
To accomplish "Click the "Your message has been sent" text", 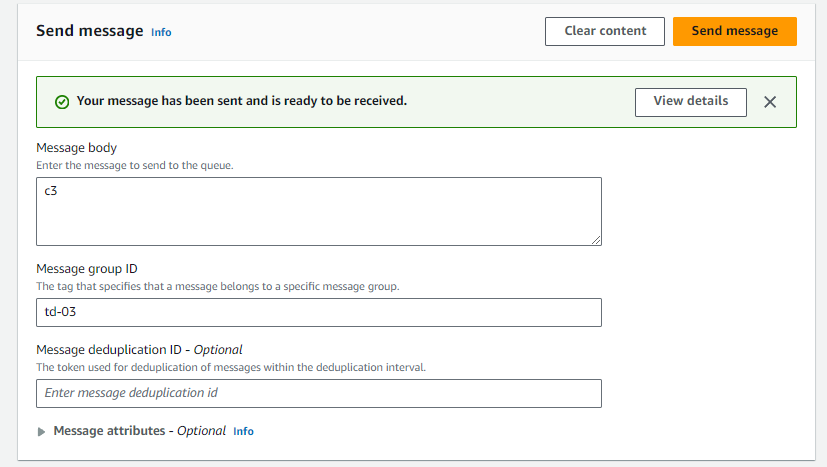I will click(242, 101).
